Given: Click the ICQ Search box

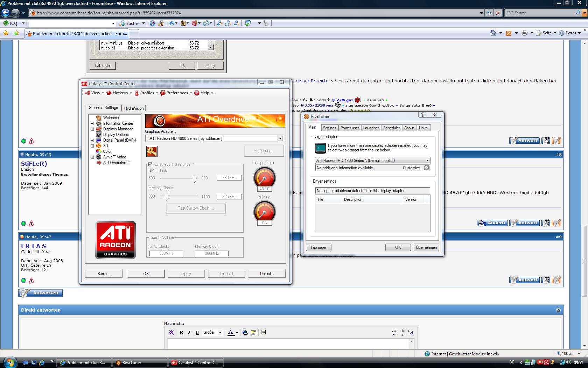Looking at the screenshot, I should tap(539, 13).
